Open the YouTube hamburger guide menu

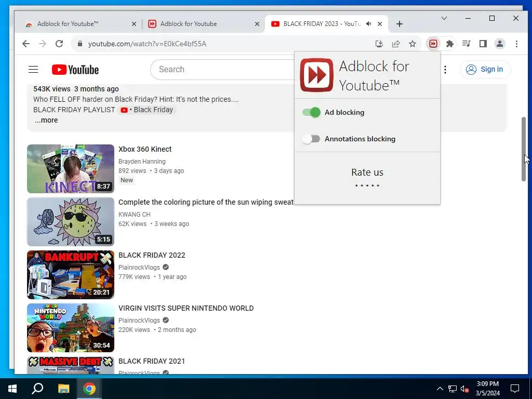33,70
